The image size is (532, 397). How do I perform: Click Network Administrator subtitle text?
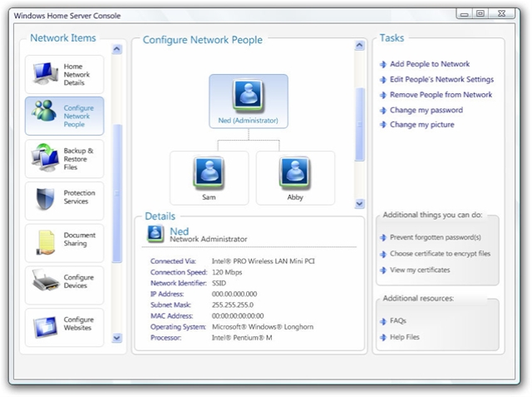click(x=209, y=239)
